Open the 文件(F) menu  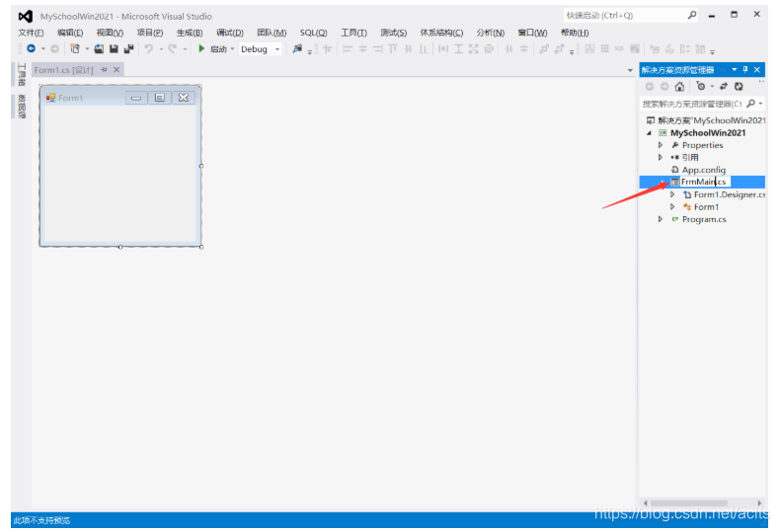click(x=31, y=33)
